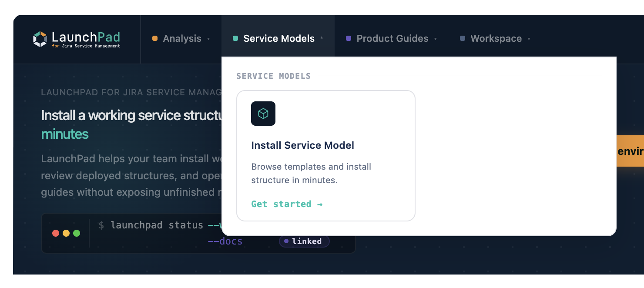Screen dimensions: 644x288
Task: Click 'for Jira Service Management' logo subtitle
Action: 86,46
